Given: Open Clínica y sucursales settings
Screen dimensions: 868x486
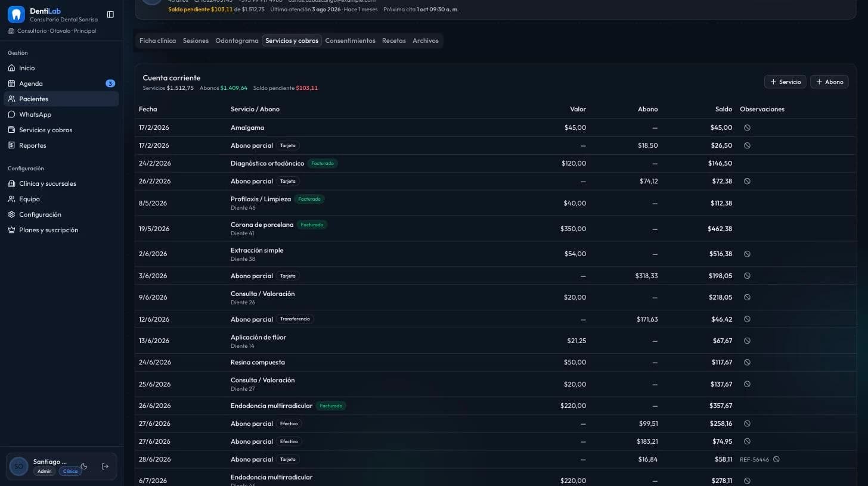Looking at the screenshot, I should (61, 183).
